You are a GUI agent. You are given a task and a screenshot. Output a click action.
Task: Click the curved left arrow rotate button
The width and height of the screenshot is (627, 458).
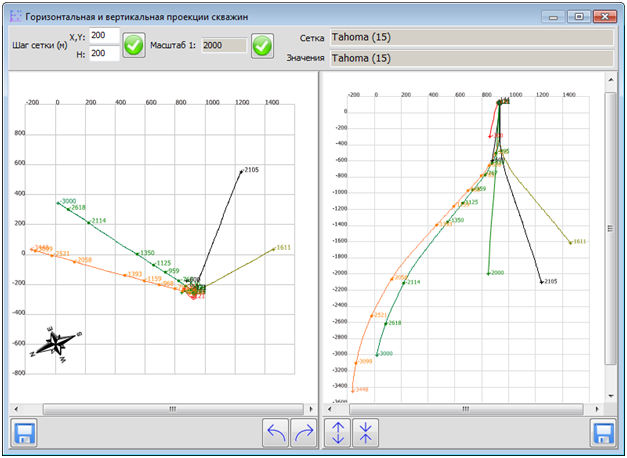tap(276, 433)
